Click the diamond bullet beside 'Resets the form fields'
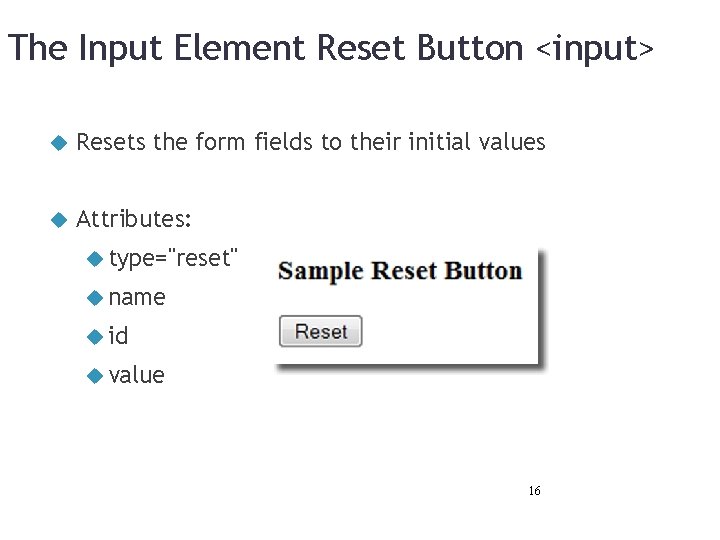The image size is (720, 540). (58, 143)
